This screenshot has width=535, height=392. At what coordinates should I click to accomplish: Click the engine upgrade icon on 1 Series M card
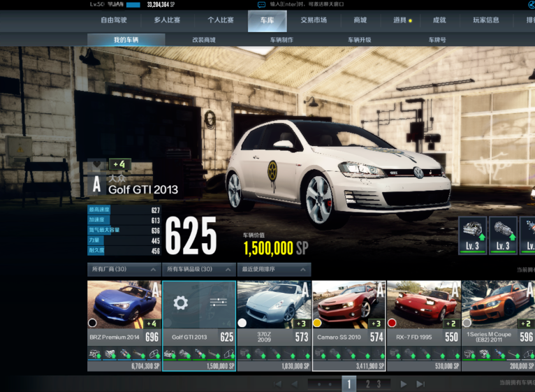tap(469, 354)
